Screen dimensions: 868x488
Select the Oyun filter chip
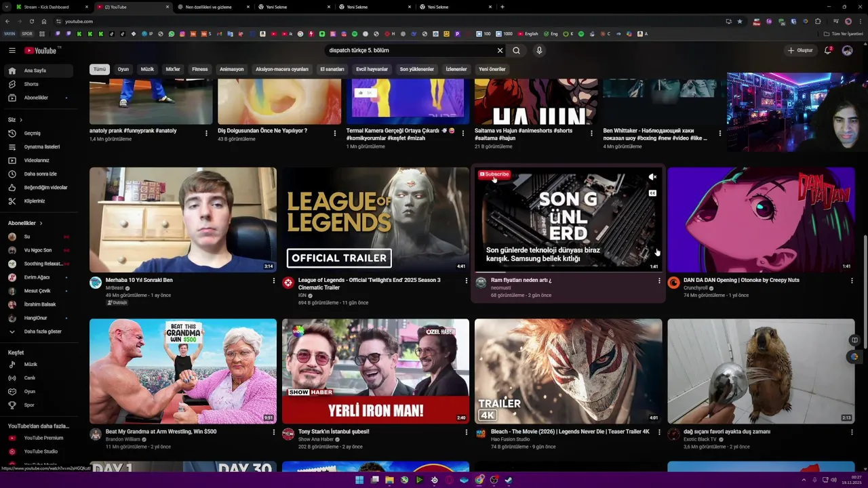tap(123, 69)
